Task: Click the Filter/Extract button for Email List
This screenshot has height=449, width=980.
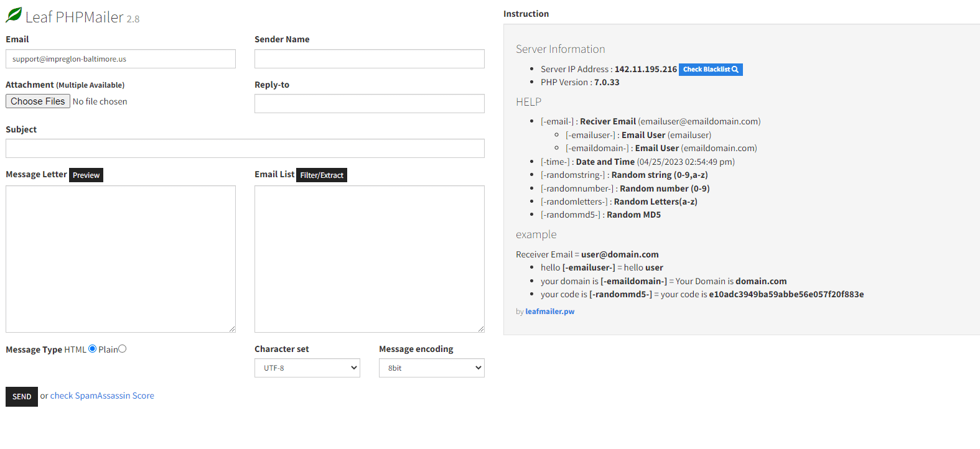Action: (322, 175)
